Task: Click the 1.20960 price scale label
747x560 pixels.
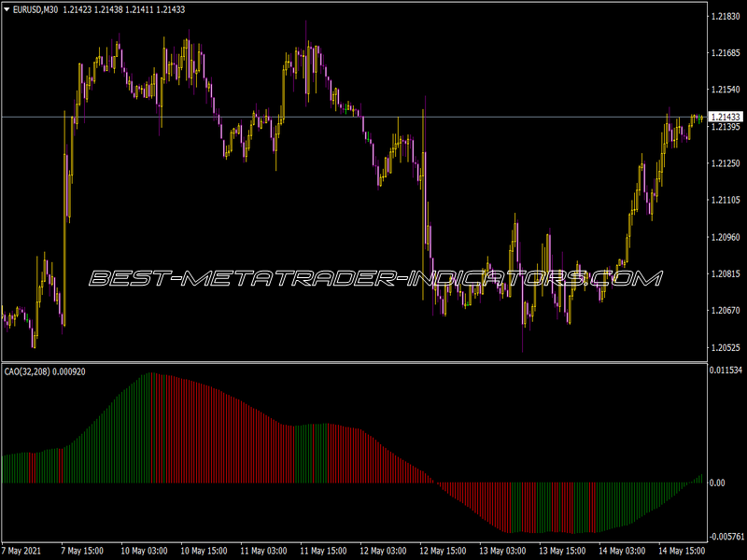Action: tap(726, 237)
